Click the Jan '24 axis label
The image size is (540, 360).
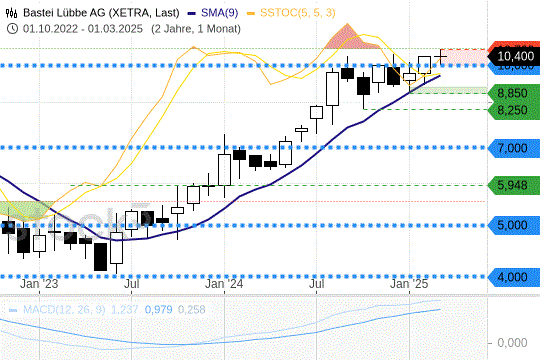(224, 284)
